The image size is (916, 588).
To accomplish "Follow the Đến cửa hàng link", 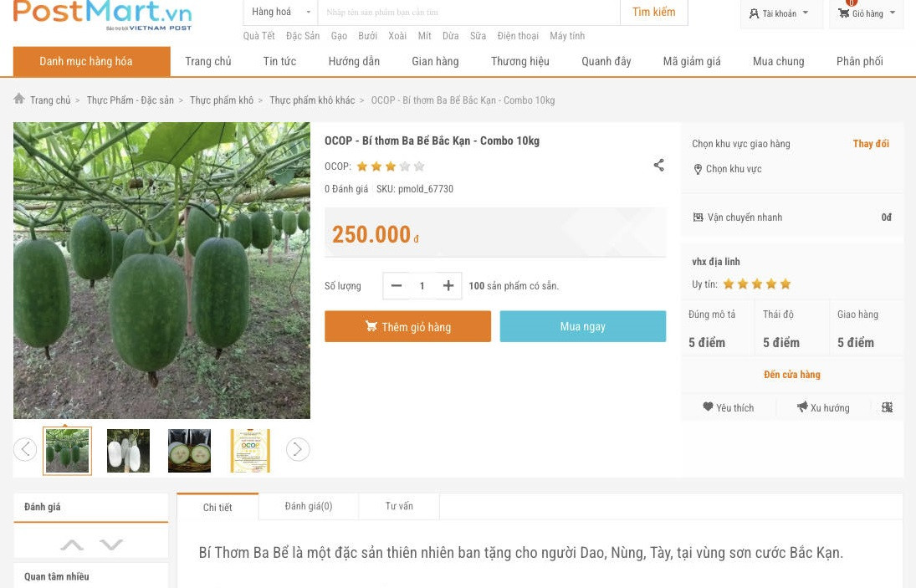I will [x=791, y=375].
